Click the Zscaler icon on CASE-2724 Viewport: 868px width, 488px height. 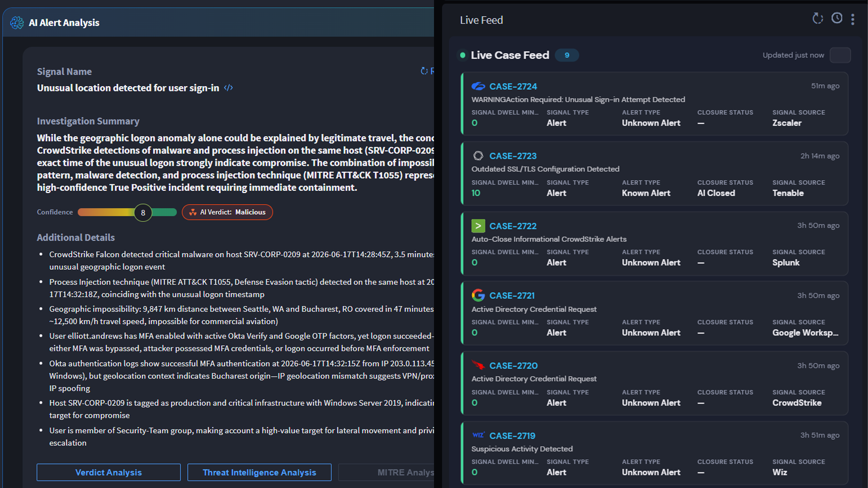(478, 86)
